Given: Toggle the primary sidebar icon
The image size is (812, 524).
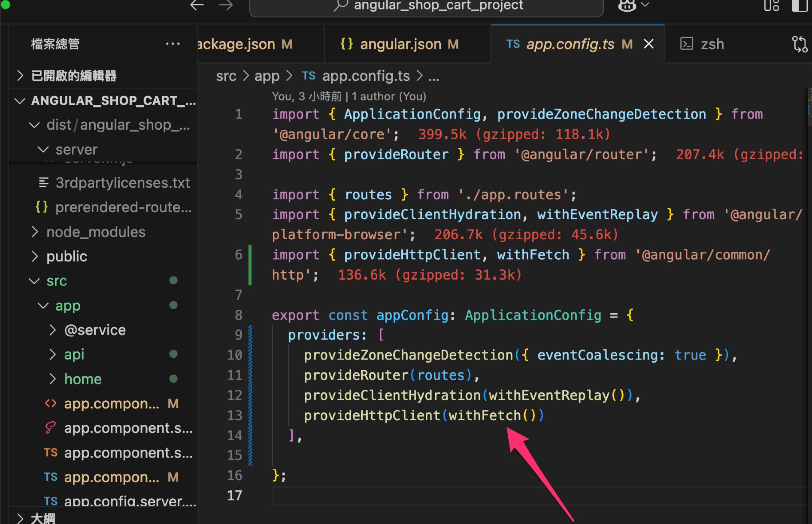Looking at the screenshot, I should coord(800,6).
